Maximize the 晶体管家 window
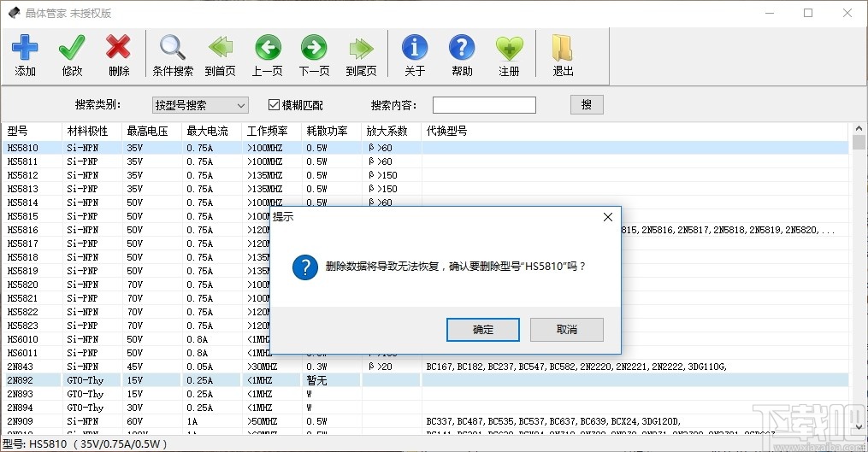 click(x=808, y=13)
